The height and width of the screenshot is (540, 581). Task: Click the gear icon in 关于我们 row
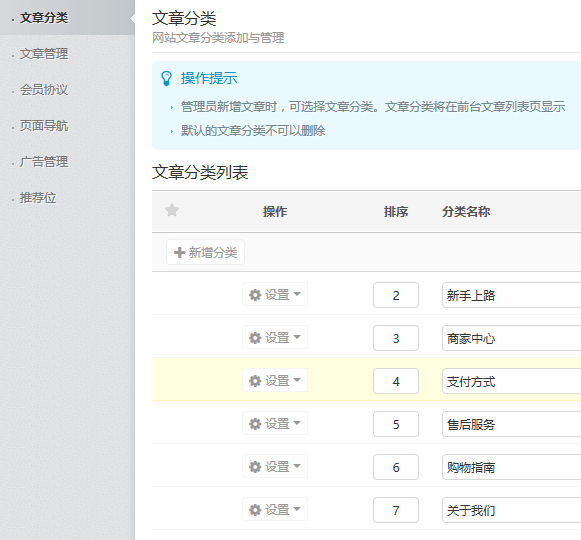[255, 510]
